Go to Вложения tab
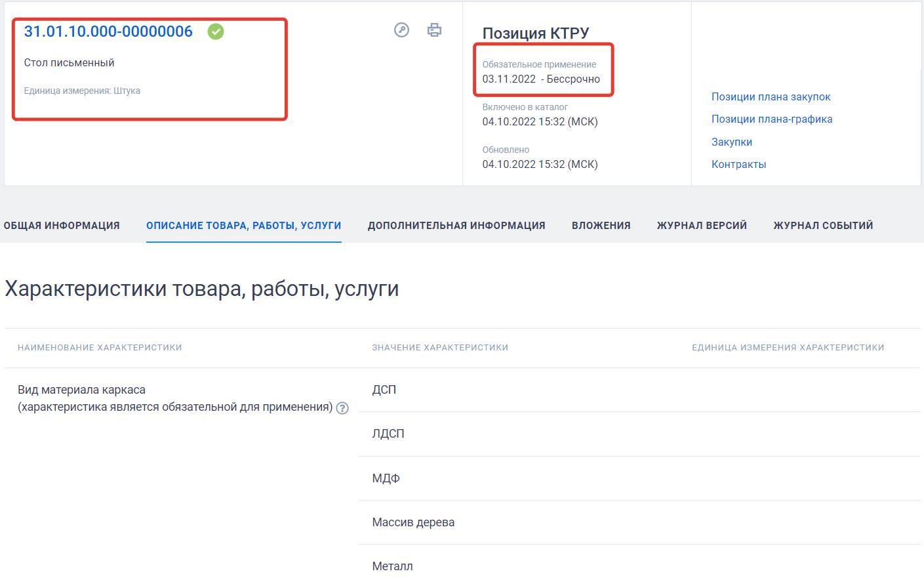 point(601,225)
